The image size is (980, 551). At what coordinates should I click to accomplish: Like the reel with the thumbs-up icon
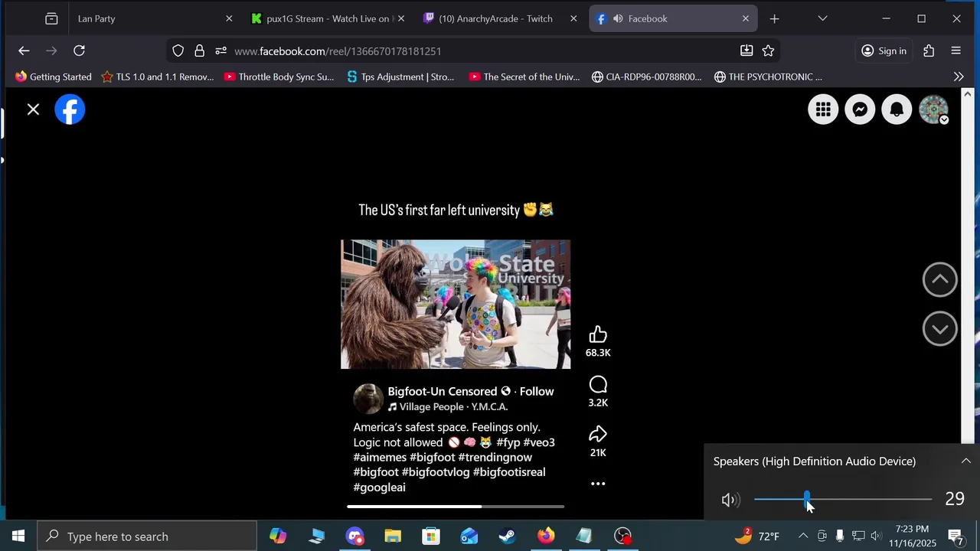(x=598, y=334)
